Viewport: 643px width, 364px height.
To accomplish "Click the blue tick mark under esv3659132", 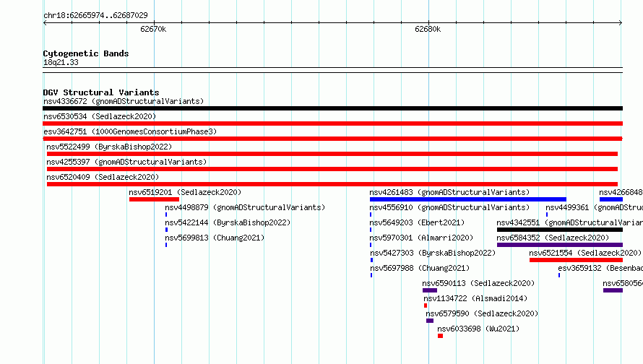I will (559, 275).
